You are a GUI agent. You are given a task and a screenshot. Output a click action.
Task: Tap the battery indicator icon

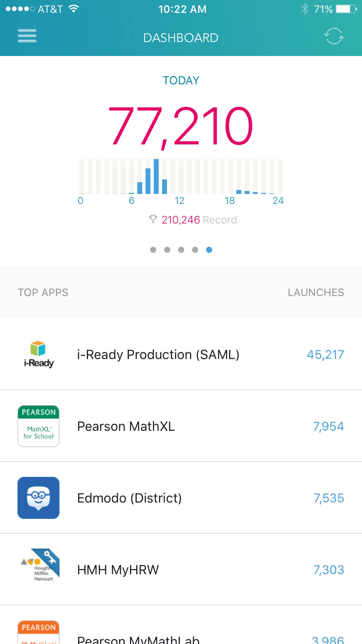tap(346, 9)
